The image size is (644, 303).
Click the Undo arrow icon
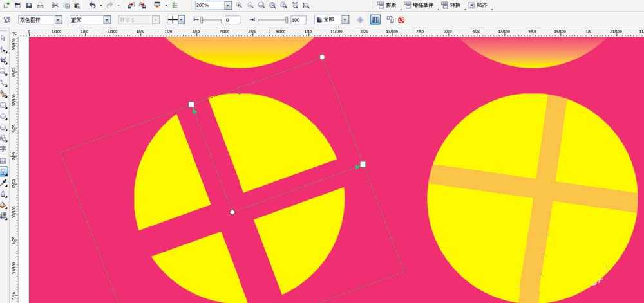92,5
